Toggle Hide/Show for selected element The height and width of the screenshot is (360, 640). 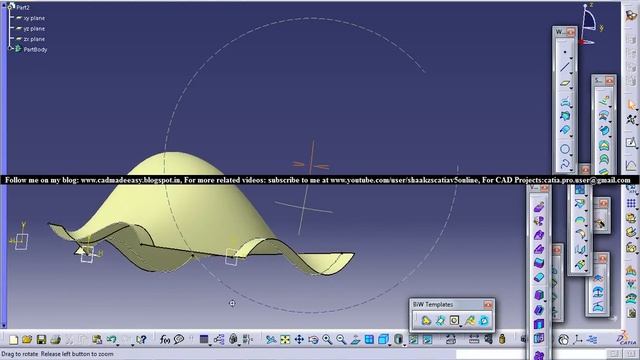pyautogui.click(x=413, y=339)
